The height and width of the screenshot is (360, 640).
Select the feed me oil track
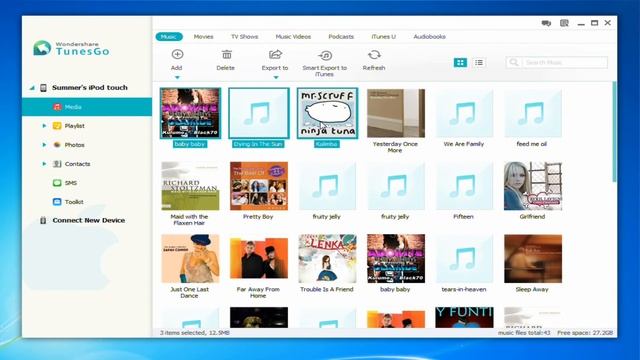533,113
